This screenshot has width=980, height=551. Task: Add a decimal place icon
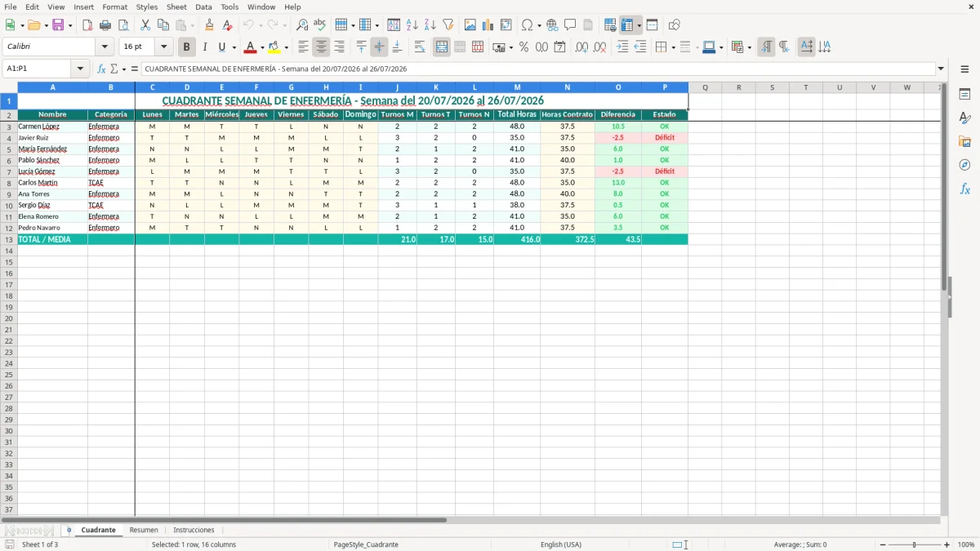click(x=581, y=47)
